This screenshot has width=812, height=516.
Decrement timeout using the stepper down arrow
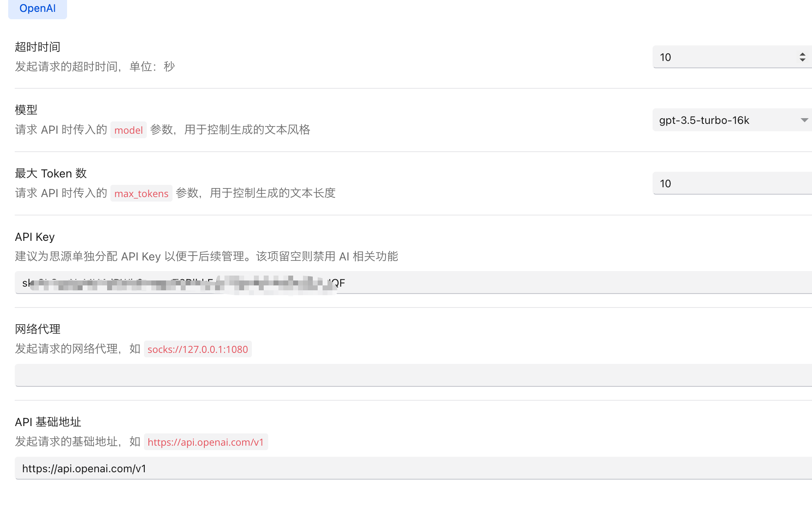[802, 60]
